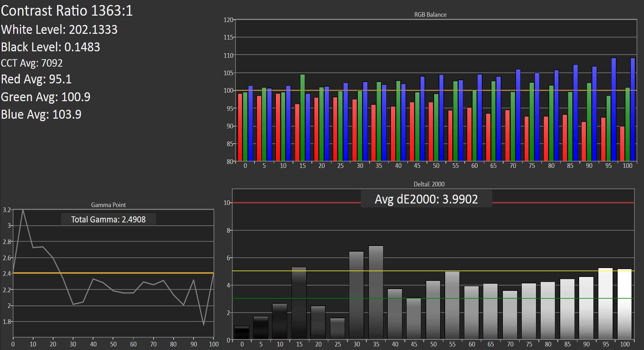Click the DeltaE bar at 10
This screenshot has width=644, height=350.
click(x=280, y=321)
